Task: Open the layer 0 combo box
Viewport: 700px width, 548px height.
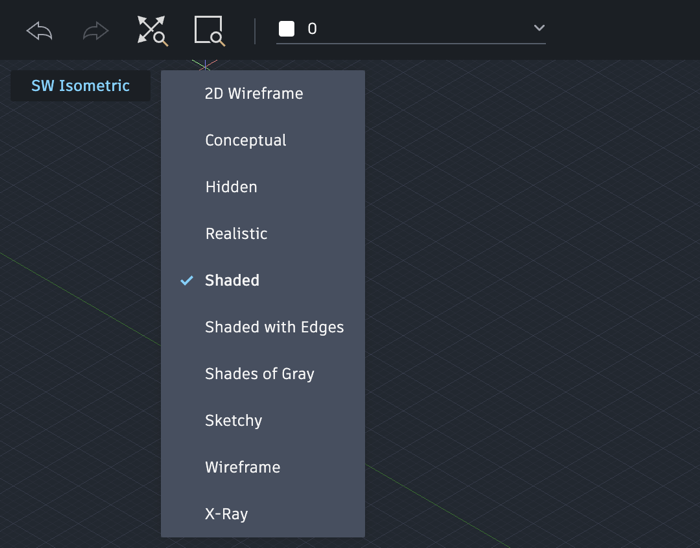Action: (410, 29)
